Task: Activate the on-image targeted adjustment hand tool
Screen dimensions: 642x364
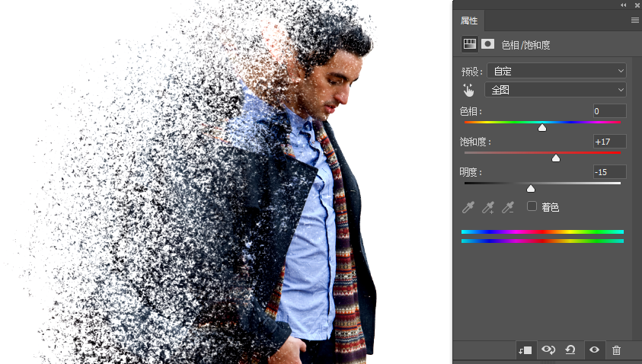Action: coord(468,90)
